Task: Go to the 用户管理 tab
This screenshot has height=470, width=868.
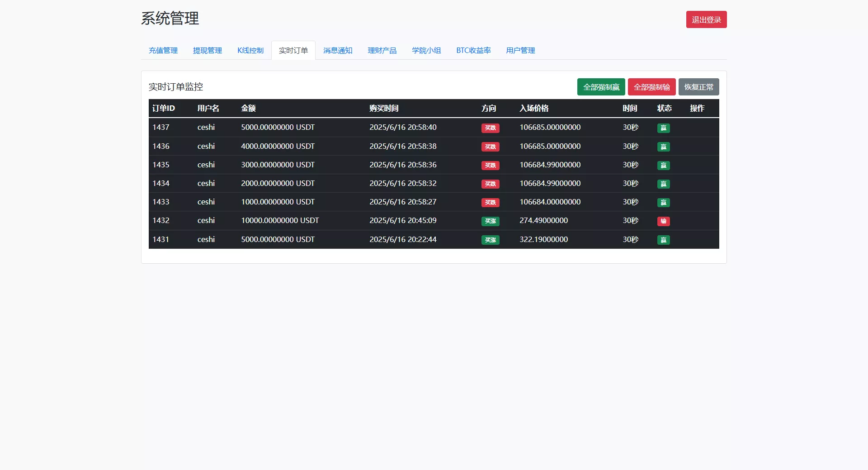Action: point(520,51)
